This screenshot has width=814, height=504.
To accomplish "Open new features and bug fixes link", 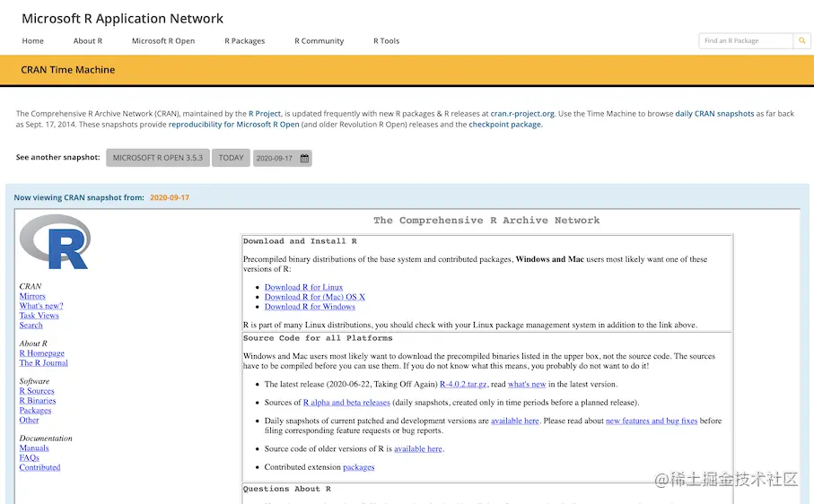I will (x=652, y=421).
